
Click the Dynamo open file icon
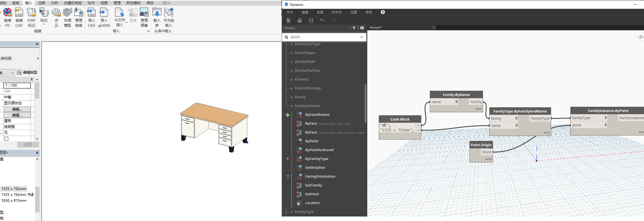pyautogui.click(x=300, y=20)
